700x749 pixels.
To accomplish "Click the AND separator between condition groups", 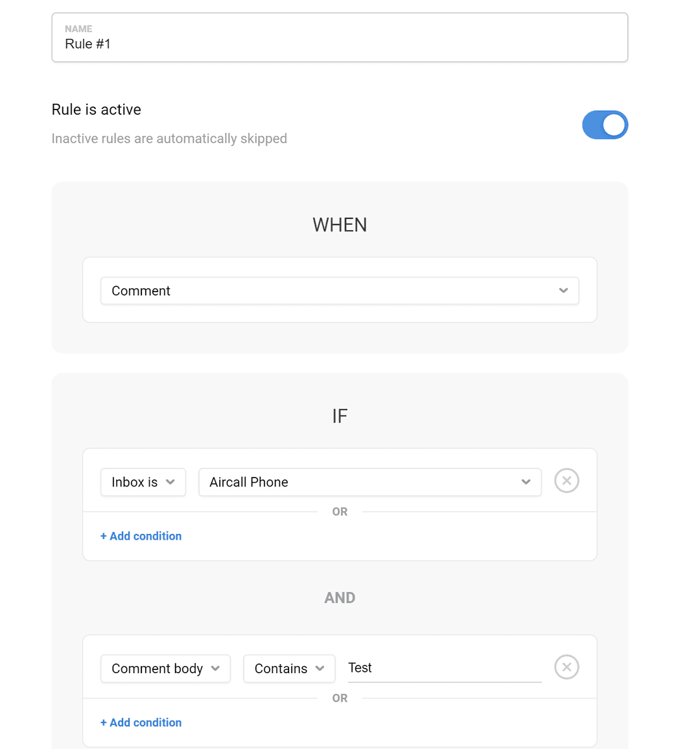I will pyautogui.click(x=340, y=597).
